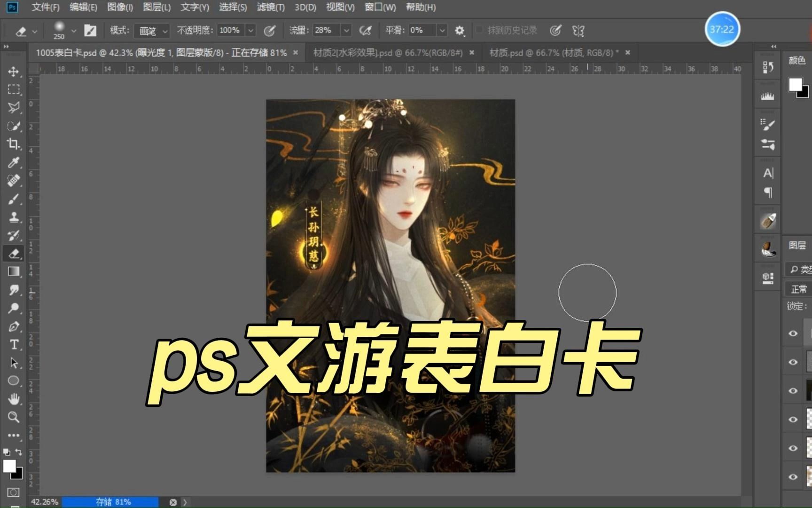This screenshot has width=812, height=508.
Task: Open the Smoothing value dropdown
Action: (442, 31)
